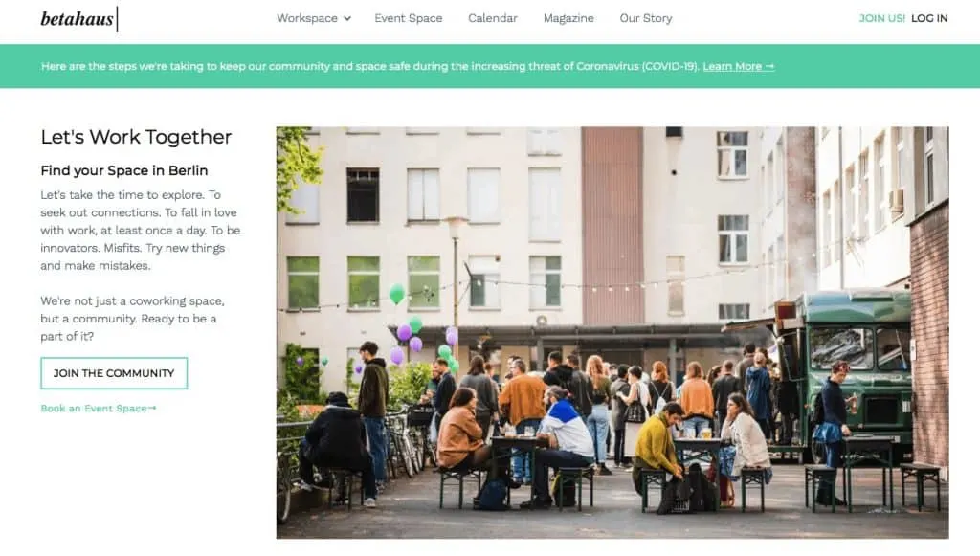
Task: Click the arrow after Book an Event Space
Action: click(x=152, y=409)
